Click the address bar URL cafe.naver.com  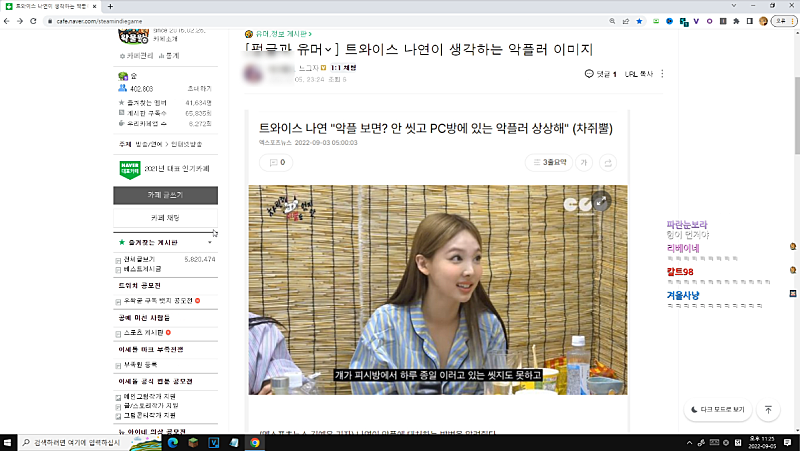(99, 21)
